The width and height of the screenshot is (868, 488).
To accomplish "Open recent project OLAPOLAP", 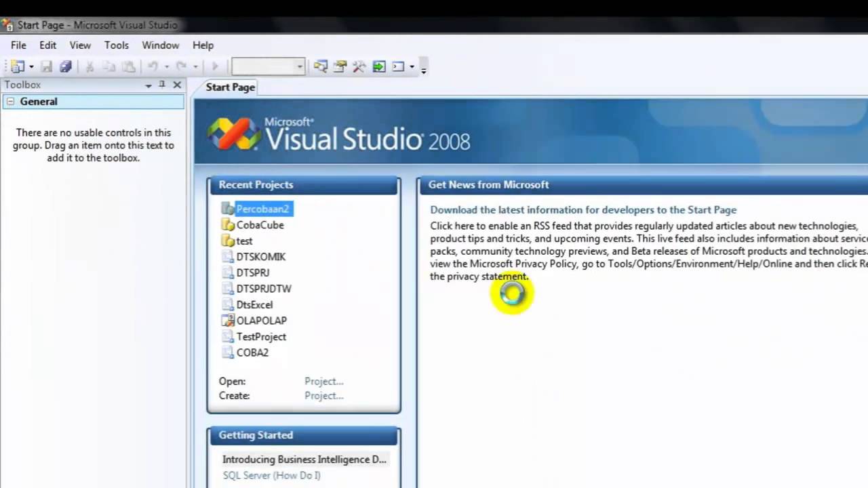I will pos(262,321).
